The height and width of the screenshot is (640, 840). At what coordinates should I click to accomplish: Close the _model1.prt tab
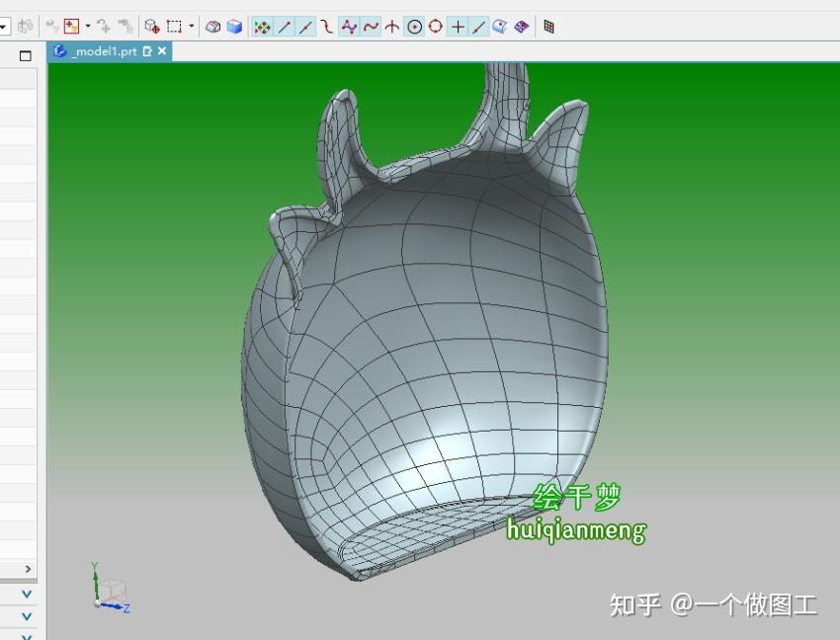pos(162,51)
